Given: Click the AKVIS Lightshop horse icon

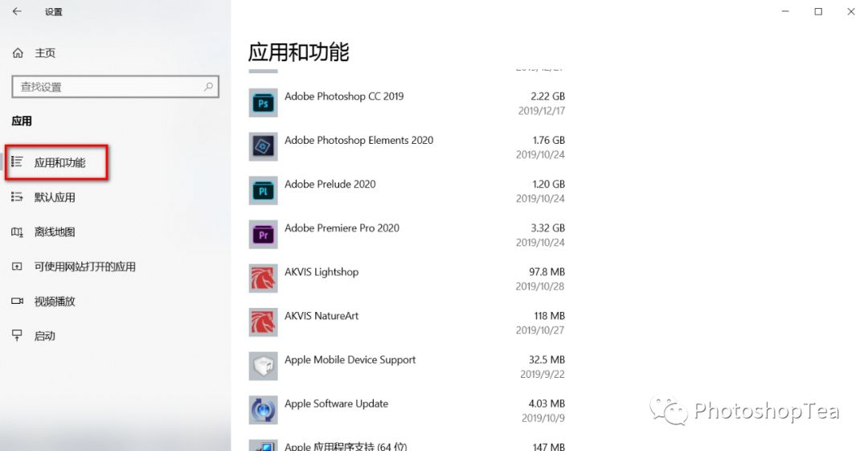Looking at the screenshot, I should pos(263,278).
